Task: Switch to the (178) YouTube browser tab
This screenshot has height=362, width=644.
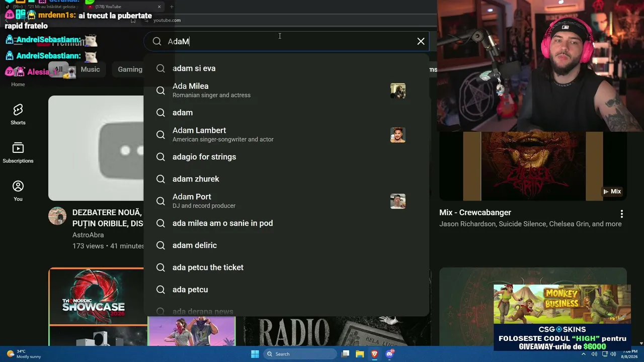Action: pos(123,7)
